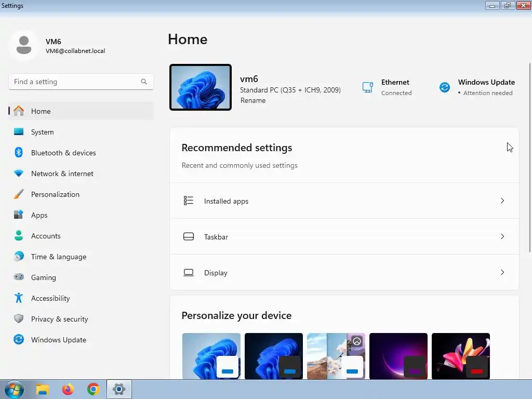
Task: Open the Display settings label
Action: click(x=216, y=273)
